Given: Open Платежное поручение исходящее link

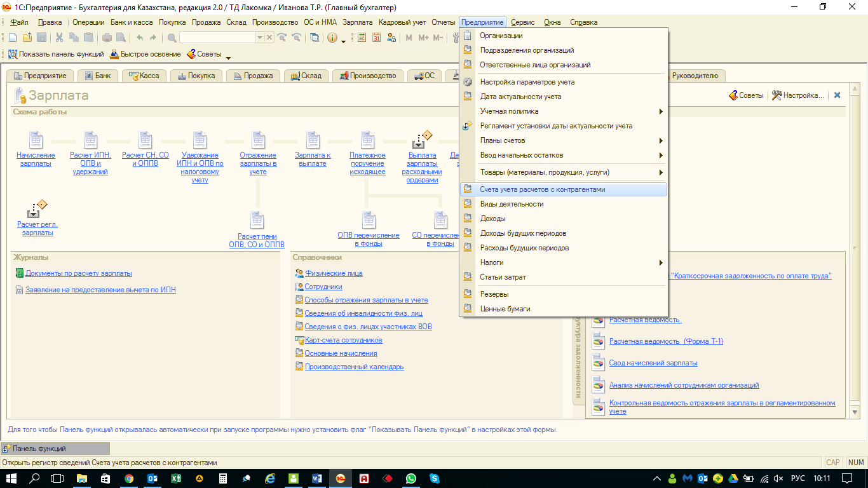Looking at the screenshot, I should (x=367, y=163).
